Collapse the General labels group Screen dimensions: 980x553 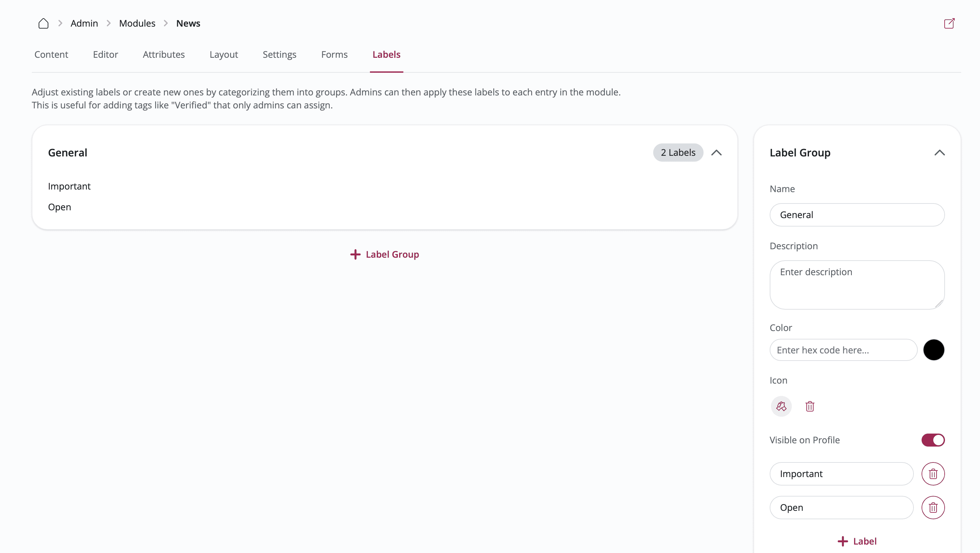(717, 153)
